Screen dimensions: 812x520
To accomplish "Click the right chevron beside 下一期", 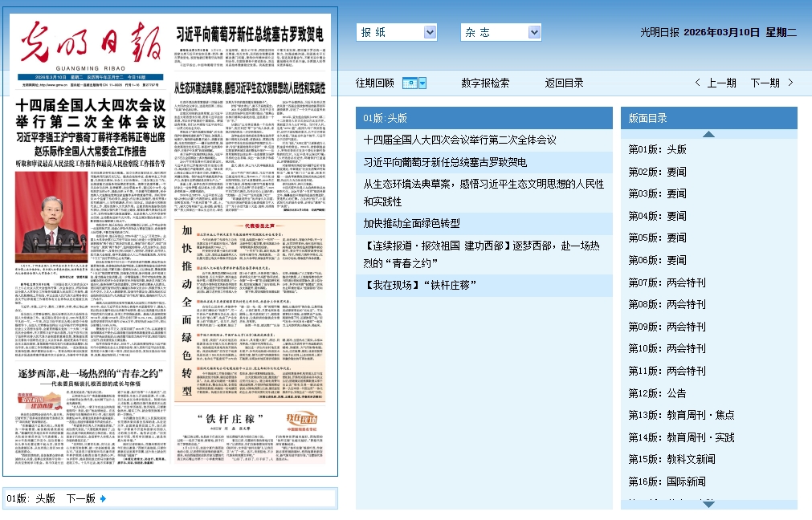I will coord(790,83).
